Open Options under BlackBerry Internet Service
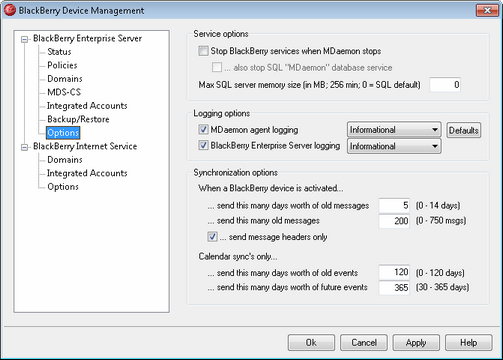This screenshot has width=503, height=360. 63,187
